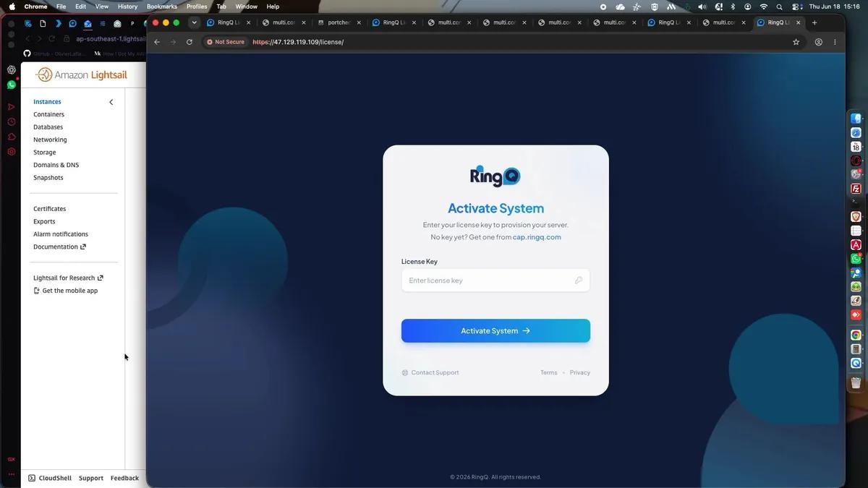Click Get the mobile app
Viewport: 868px width, 488px height.
pyautogui.click(x=65, y=291)
